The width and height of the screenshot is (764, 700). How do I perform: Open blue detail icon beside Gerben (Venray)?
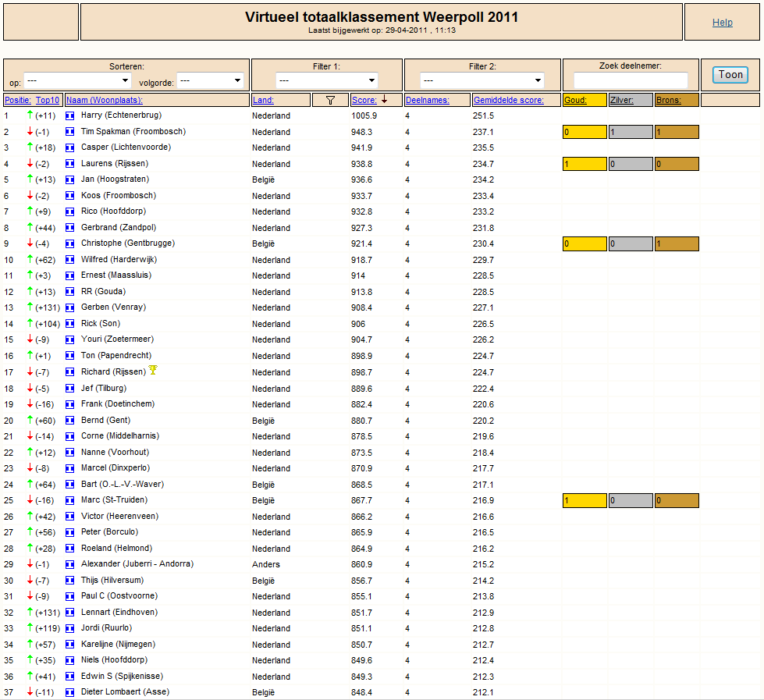pos(70,308)
